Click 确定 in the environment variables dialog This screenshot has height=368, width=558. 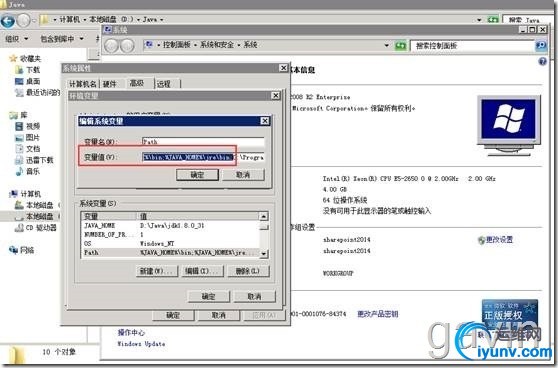pos(209,296)
